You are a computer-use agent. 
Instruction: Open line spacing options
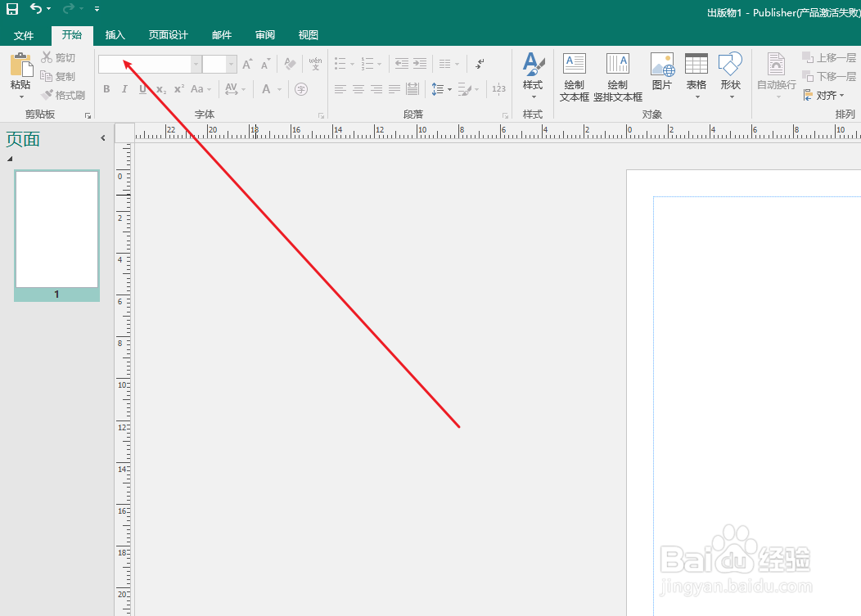(441, 89)
